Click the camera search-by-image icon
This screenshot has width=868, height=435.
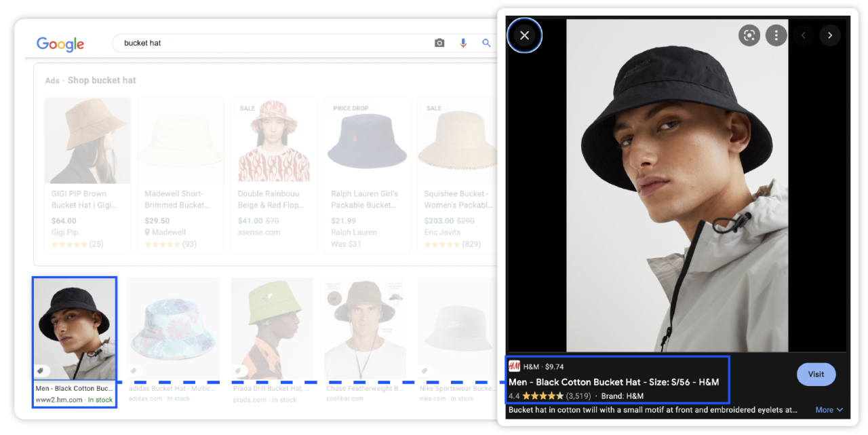439,42
